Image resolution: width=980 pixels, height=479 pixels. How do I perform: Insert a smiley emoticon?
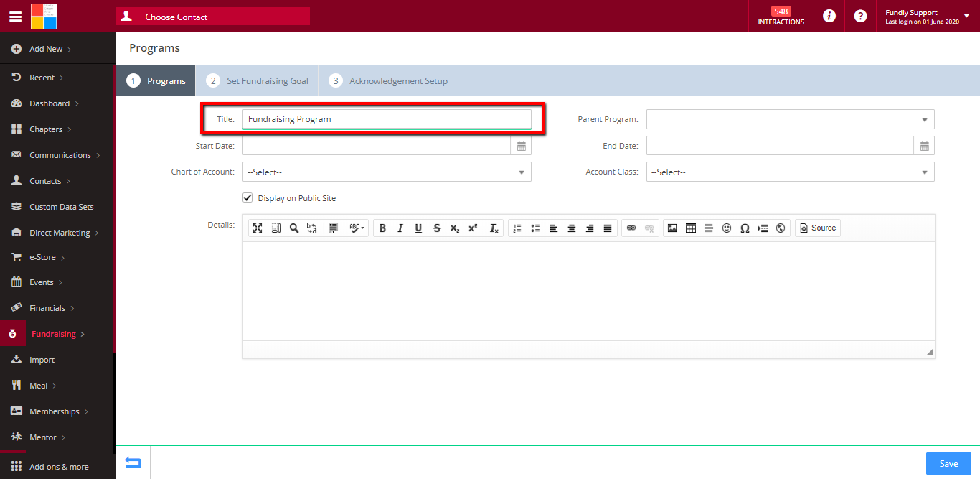tap(727, 228)
